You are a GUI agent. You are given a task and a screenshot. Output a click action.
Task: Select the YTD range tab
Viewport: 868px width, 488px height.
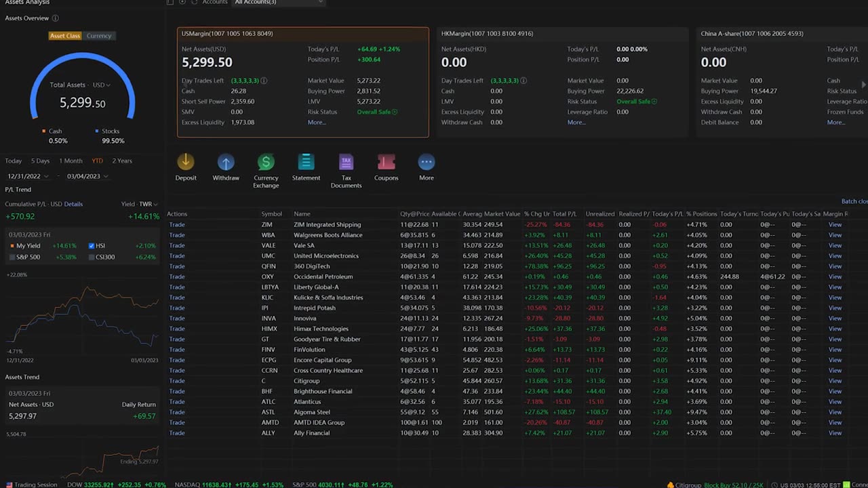click(98, 161)
